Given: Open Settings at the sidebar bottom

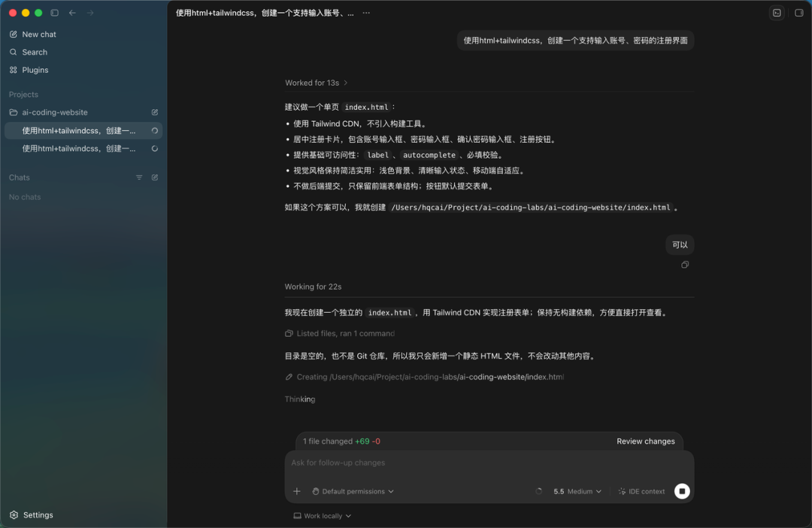Looking at the screenshot, I should coord(32,515).
